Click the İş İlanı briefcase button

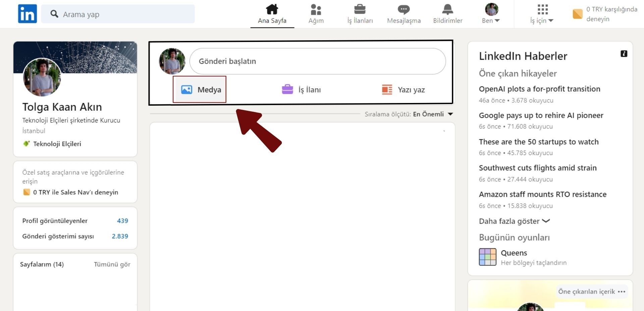pos(301,90)
